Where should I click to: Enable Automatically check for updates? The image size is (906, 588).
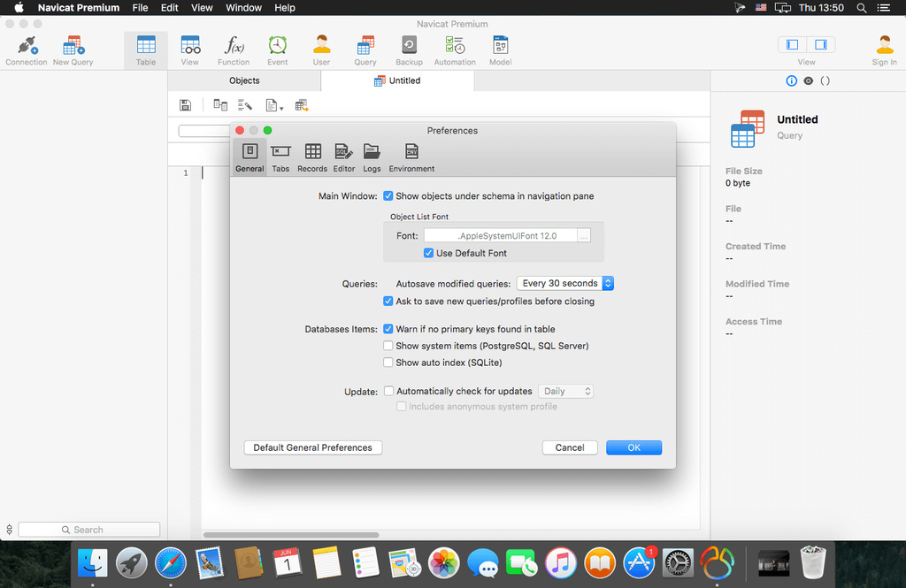pyautogui.click(x=388, y=391)
